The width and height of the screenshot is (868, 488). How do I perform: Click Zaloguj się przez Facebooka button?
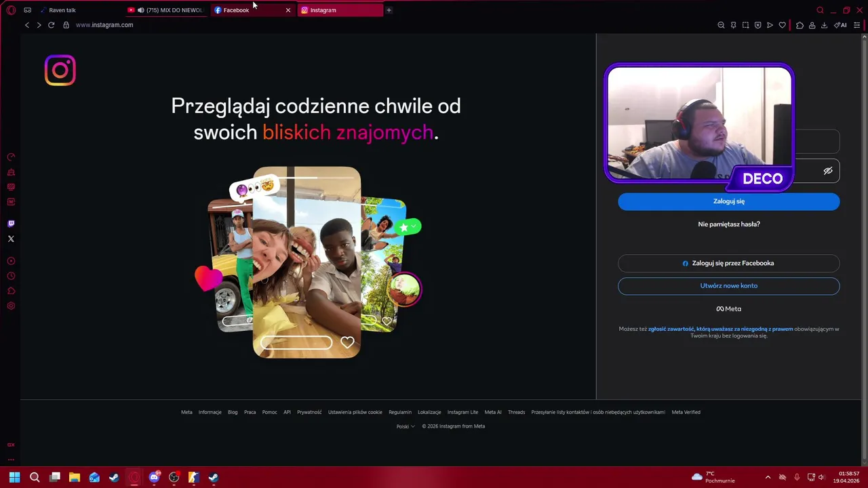coord(729,263)
